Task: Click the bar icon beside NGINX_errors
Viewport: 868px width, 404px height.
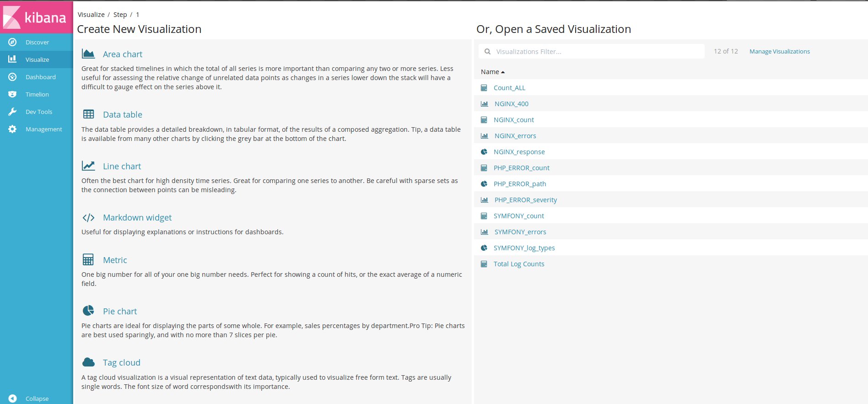Action: 484,136
